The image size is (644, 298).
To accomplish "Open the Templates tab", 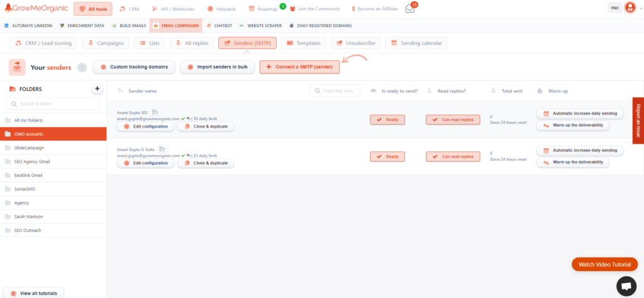I will click(304, 43).
